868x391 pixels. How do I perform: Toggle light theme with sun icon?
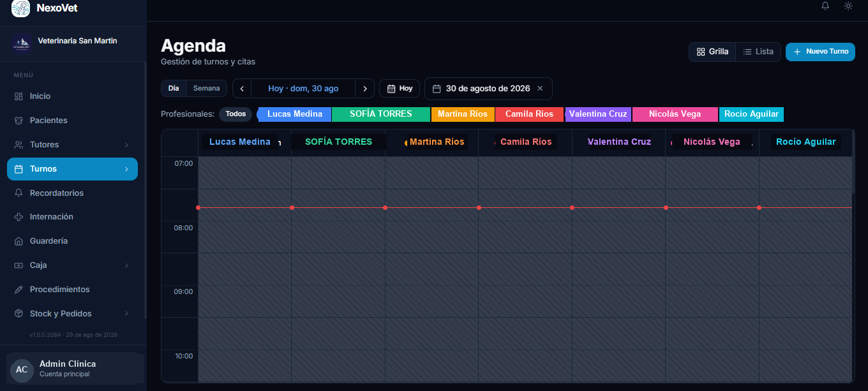[x=848, y=6]
